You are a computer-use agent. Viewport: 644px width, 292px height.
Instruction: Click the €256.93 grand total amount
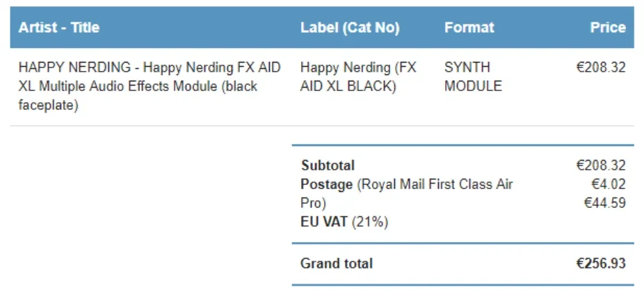(601, 263)
